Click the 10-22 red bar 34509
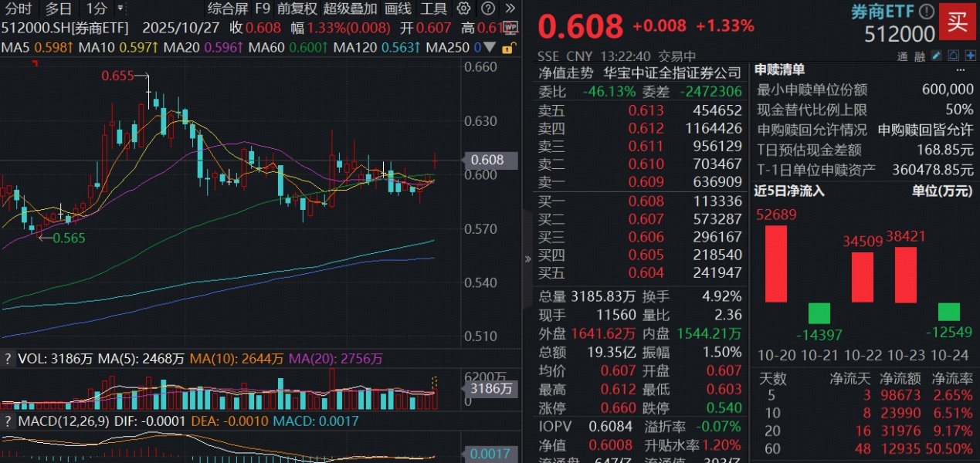Image resolution: width=980 pixels, height=463 pixels. pos(863,277)
